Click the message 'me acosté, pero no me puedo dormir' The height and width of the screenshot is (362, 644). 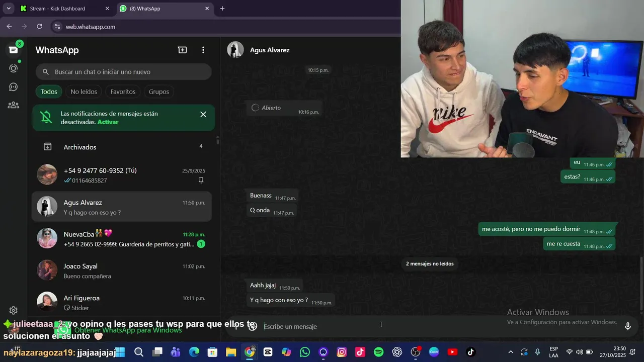(546, 229)
